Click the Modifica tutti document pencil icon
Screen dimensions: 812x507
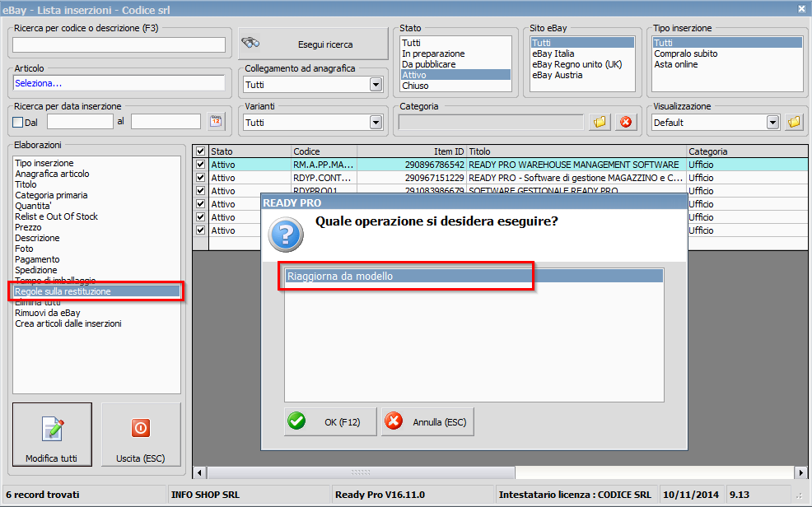point(53,429)
